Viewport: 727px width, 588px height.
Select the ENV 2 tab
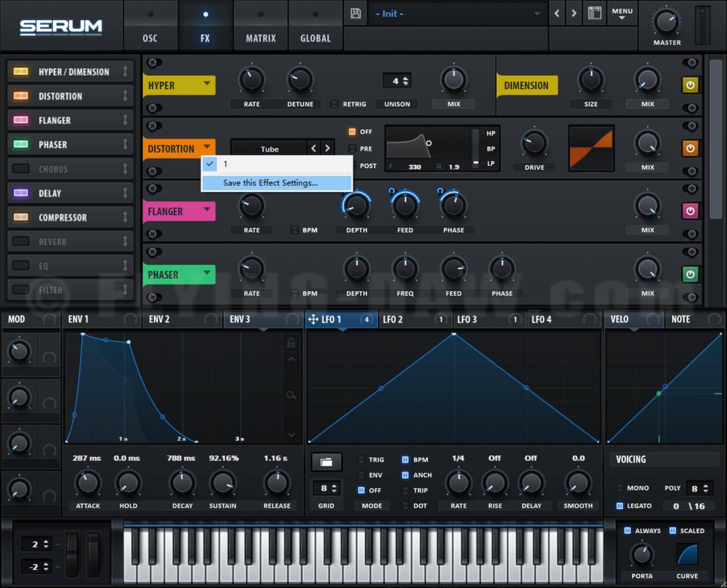[x=183, y=319]
